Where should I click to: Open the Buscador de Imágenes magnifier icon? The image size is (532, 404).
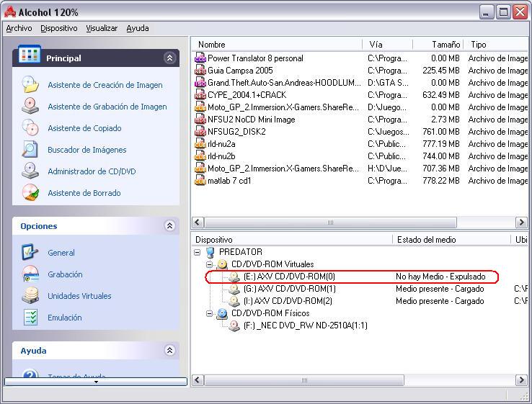[x=30, y=150]
